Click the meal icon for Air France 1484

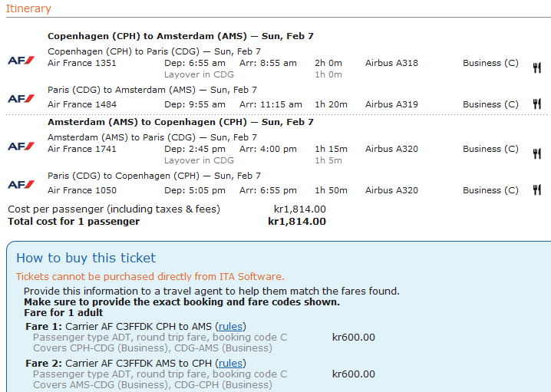click(537, 104)
